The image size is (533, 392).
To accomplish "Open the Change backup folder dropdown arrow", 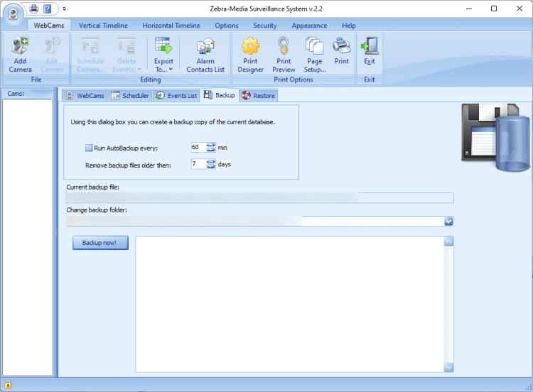I will click(448, 222).
